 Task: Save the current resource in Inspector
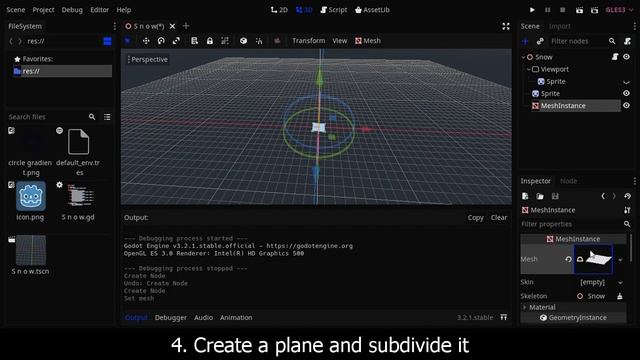pyautogui.click(x=555, y=196)
